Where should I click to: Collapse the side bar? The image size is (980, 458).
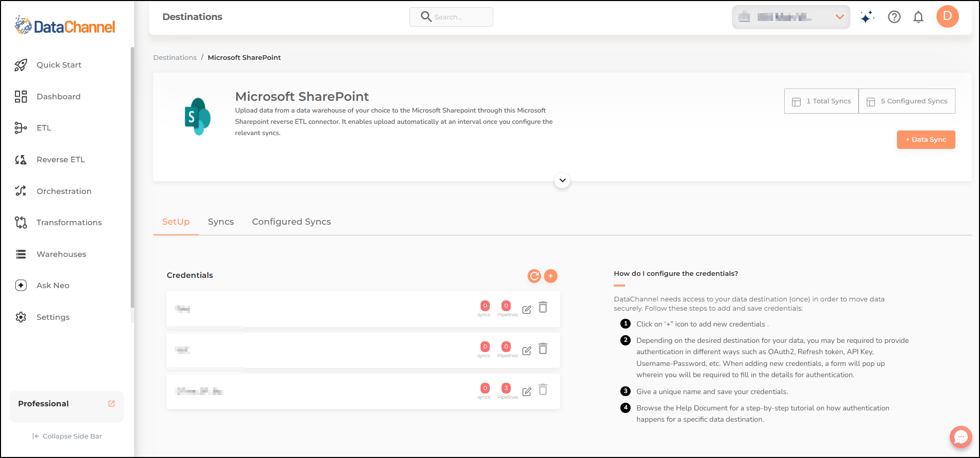coord(67,437)
